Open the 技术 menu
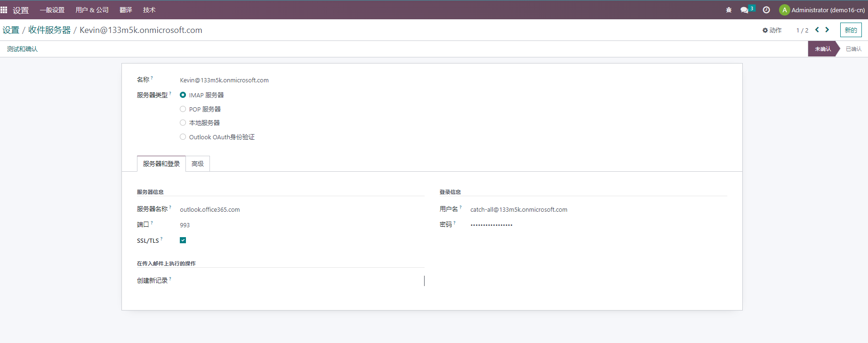Viewport: 868px width, 343px height. 149,10
